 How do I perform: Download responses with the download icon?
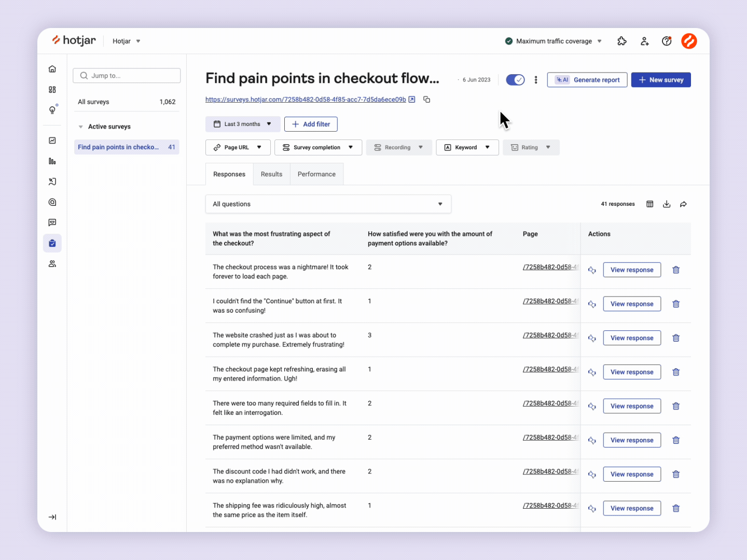coord(667,204)
